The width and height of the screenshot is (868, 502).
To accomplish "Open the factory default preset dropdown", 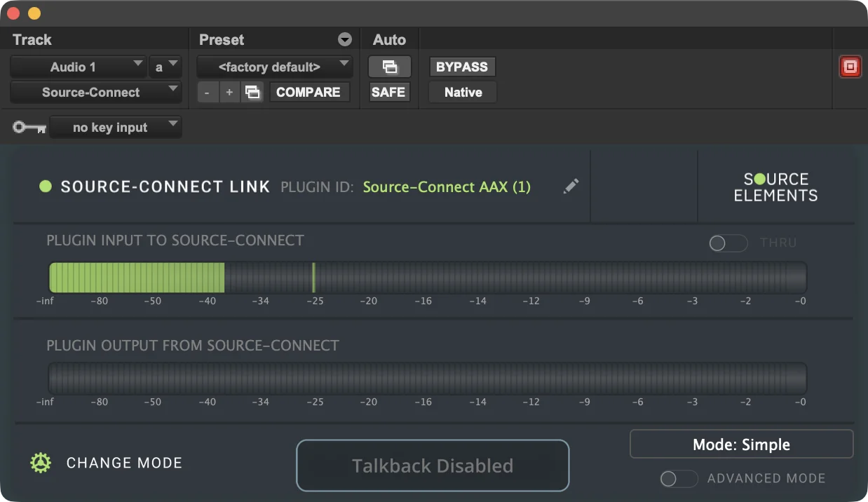I will pos(275,67).
